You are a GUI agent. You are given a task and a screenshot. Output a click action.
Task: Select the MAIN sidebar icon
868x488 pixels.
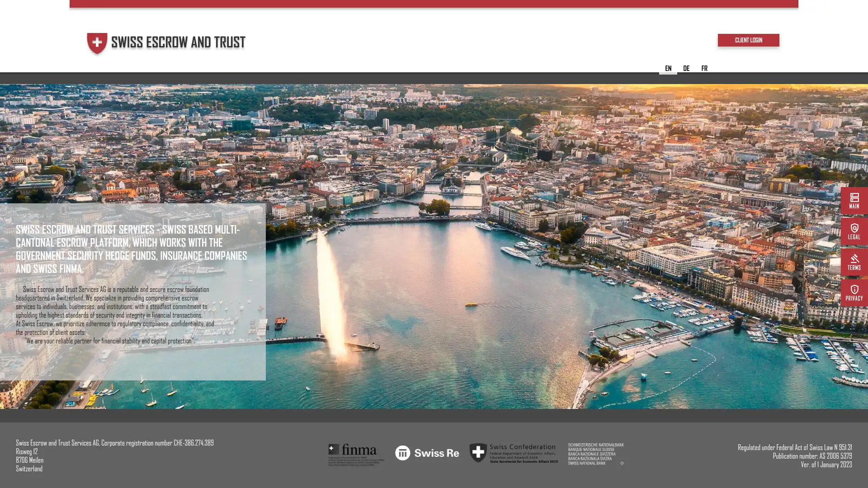[x=854, y=200]
